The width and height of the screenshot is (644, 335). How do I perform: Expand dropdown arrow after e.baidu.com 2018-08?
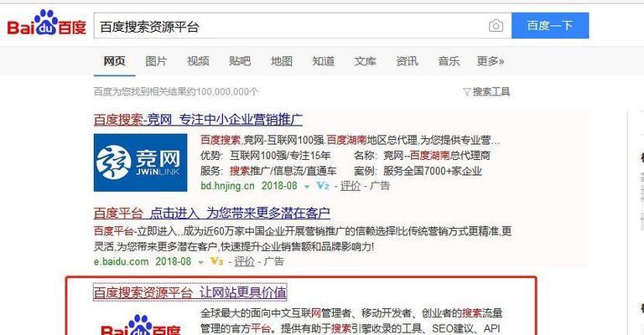tap(201, 262)
